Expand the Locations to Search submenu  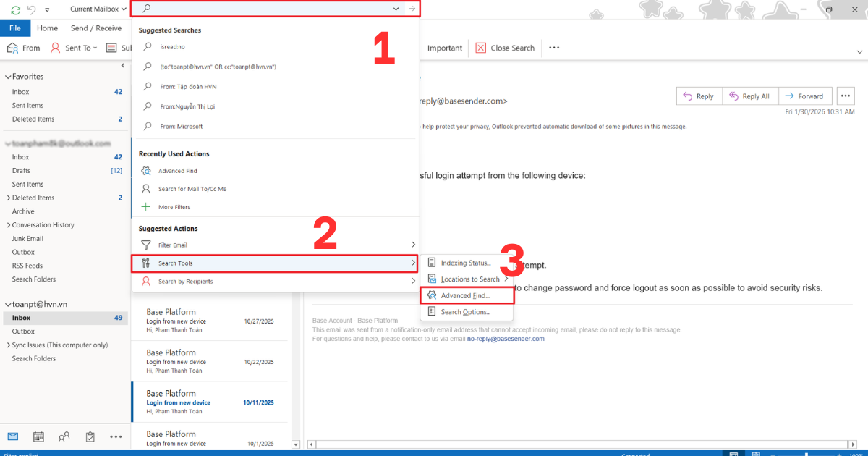(469, 279)
